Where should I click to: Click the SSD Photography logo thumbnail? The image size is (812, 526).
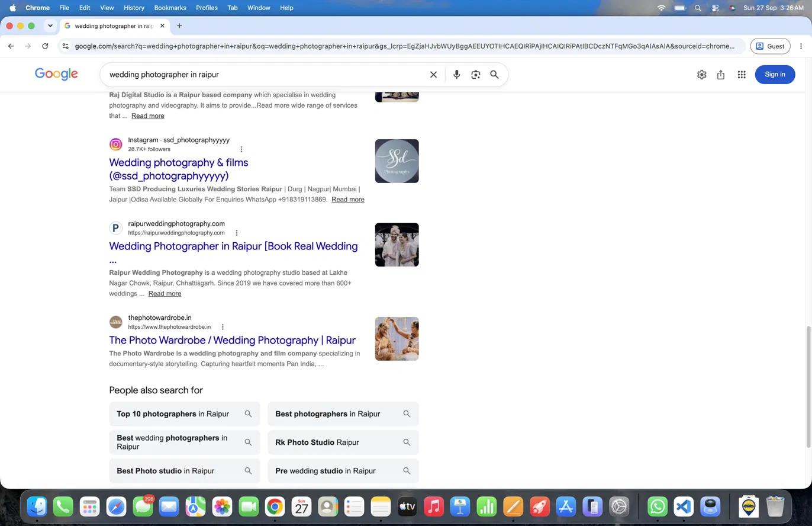(x=397, y=161)
